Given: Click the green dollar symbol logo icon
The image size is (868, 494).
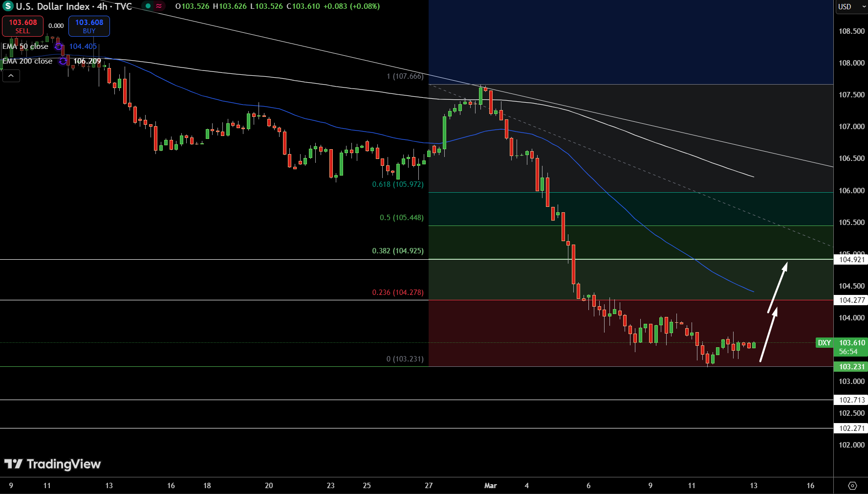Looking at the screenshot, I should coord(8,6).
